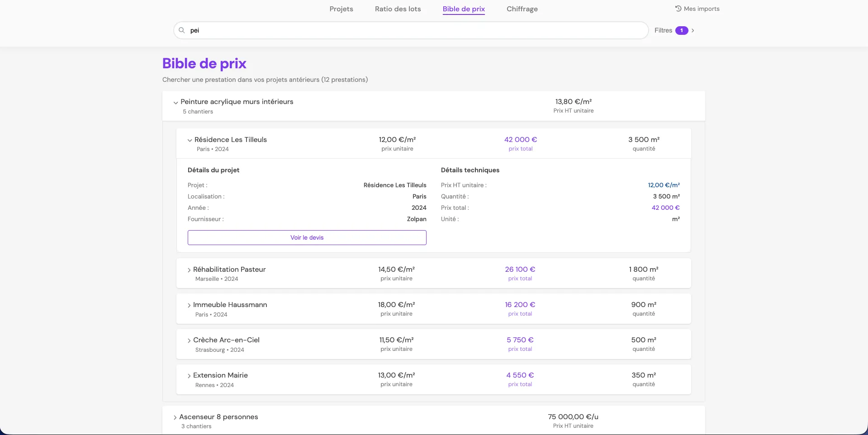Click Marseille • 2024 subtitle
Screen dimensions: 868x435
[x=217, y=279]
